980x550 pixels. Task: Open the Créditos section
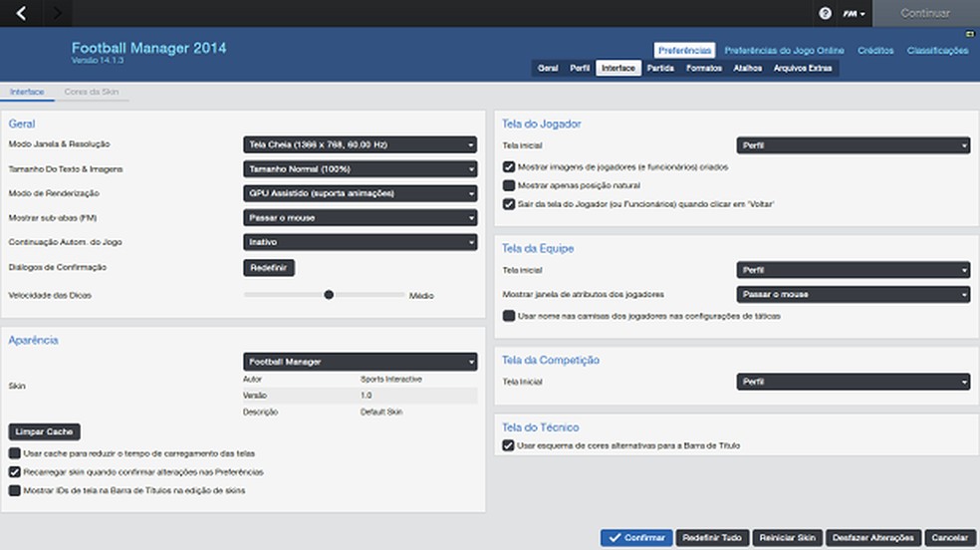click(875, 50)
